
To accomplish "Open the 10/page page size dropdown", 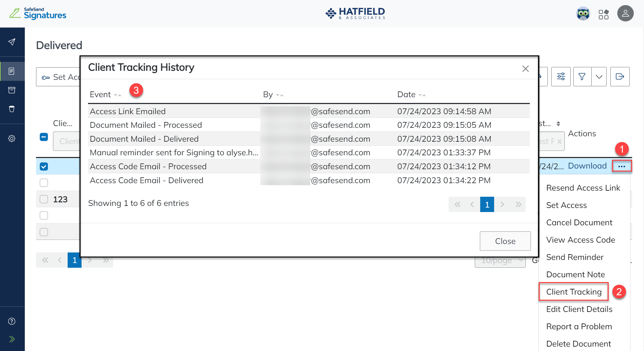I will pyautogui.click(x=500, y=260).
